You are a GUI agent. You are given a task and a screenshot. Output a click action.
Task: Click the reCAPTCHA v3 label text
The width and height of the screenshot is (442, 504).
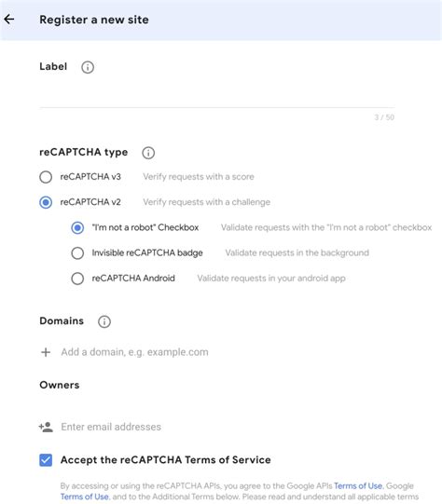(90, 177)
